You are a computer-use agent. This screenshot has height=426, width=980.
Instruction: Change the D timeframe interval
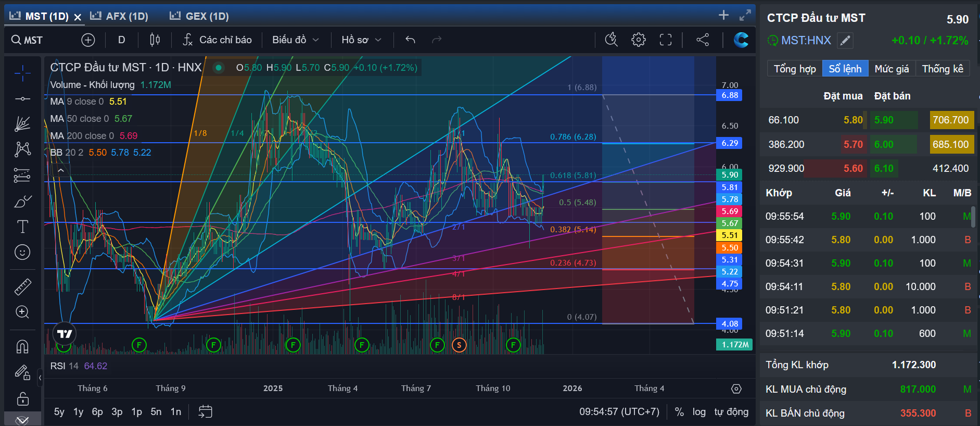[121, 40]
